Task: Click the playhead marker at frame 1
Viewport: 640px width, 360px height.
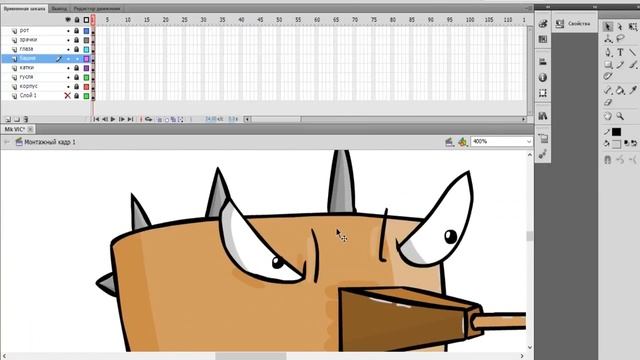Action: click(93, 20)
